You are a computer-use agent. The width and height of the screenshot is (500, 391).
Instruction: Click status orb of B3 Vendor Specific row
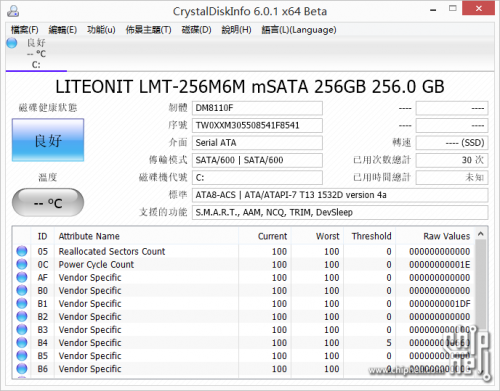22,329
